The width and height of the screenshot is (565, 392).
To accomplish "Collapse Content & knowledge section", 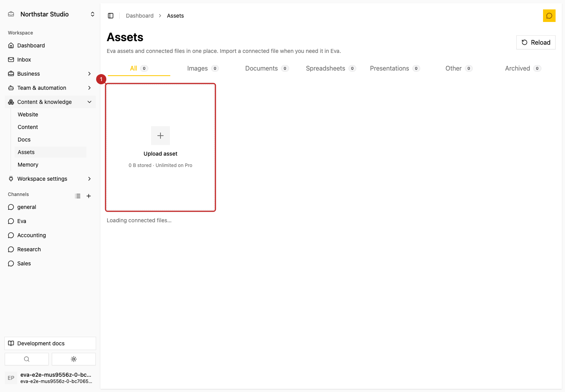I will click(50, 102).
